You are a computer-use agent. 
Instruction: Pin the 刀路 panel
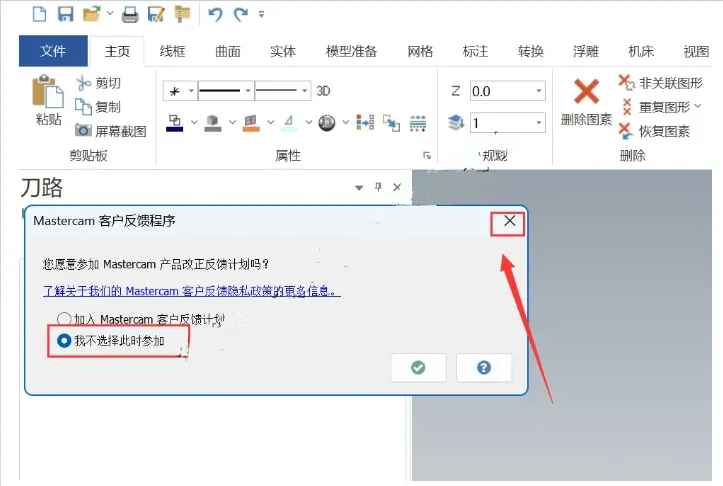click(378, 187)
